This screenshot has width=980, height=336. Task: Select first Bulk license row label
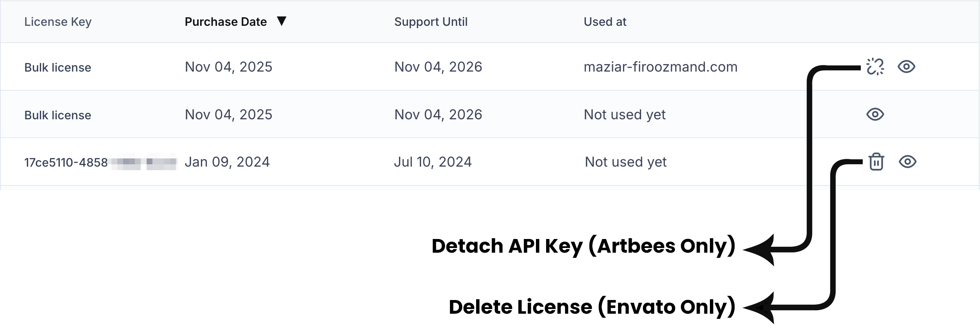click(58, 68)
